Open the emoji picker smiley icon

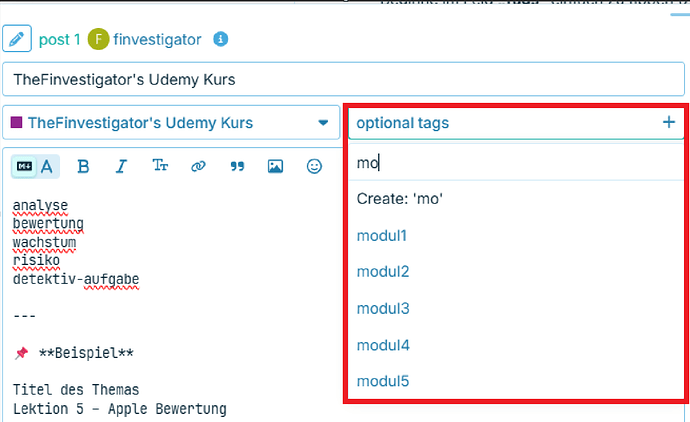tap(314, 166)
